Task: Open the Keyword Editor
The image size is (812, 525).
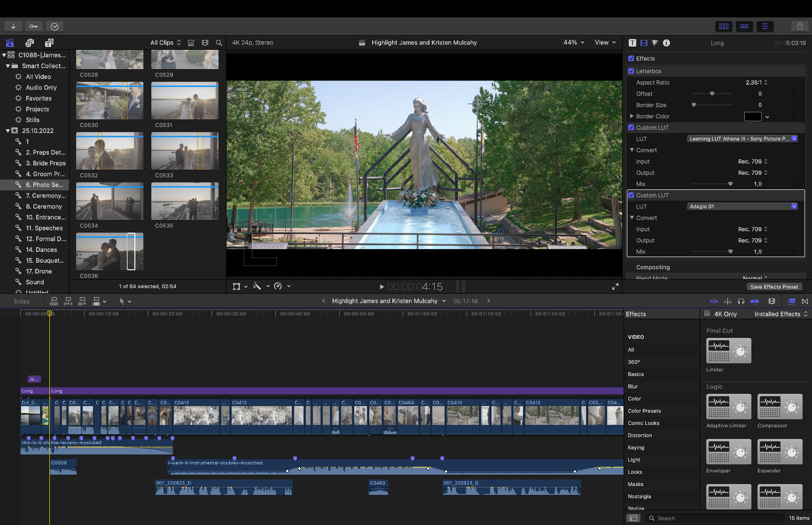Action: 33,26
